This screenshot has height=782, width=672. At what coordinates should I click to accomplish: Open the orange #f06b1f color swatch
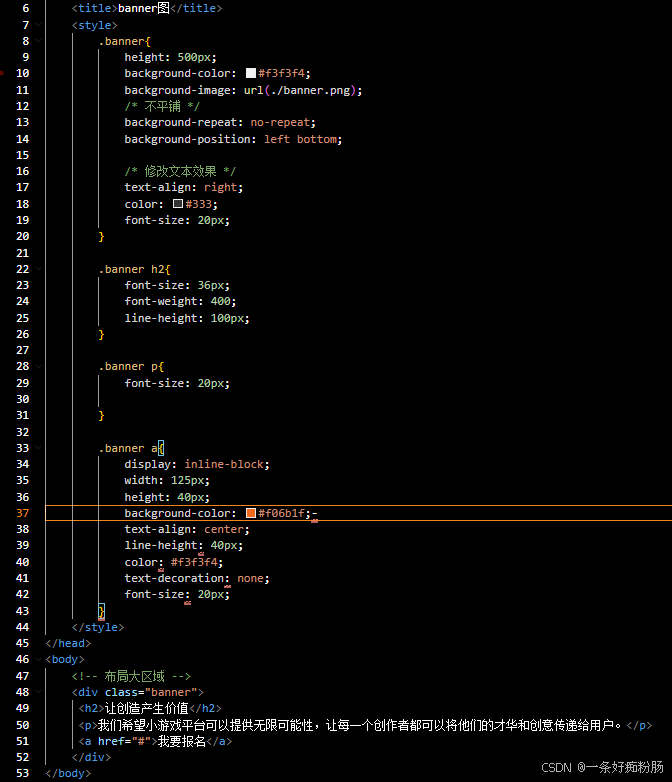point(251,513)
